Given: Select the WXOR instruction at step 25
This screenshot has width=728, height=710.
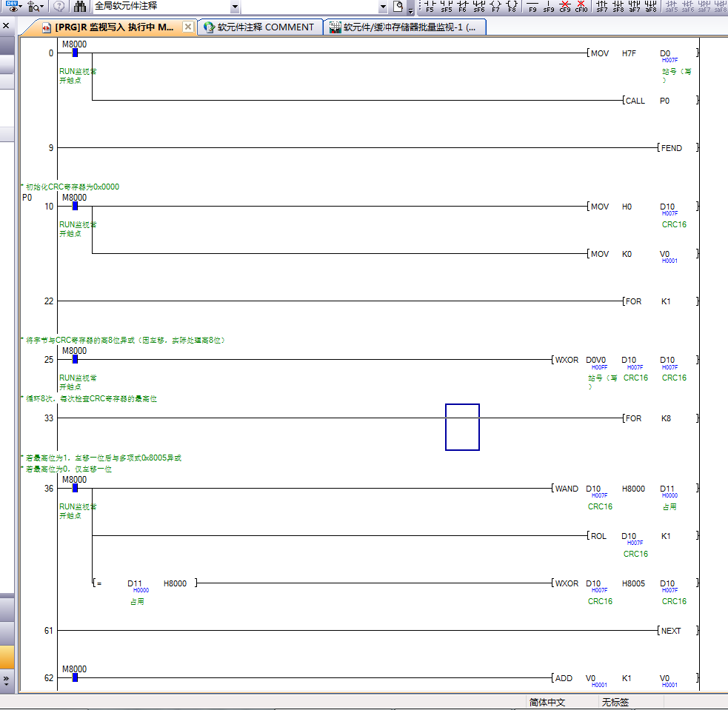Looking at the screenshot, I should pyautogui.click(x=567, y=360).
